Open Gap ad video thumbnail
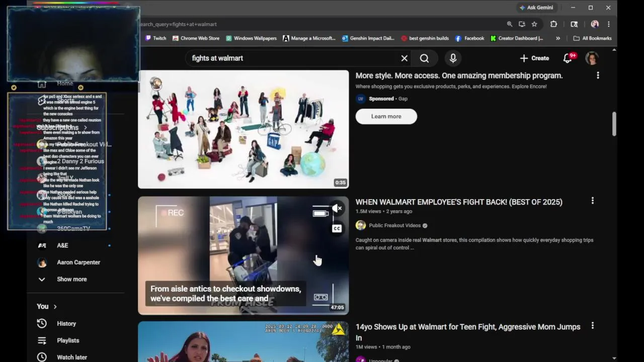This screenshot has width=644, height=362. [243, 129]
